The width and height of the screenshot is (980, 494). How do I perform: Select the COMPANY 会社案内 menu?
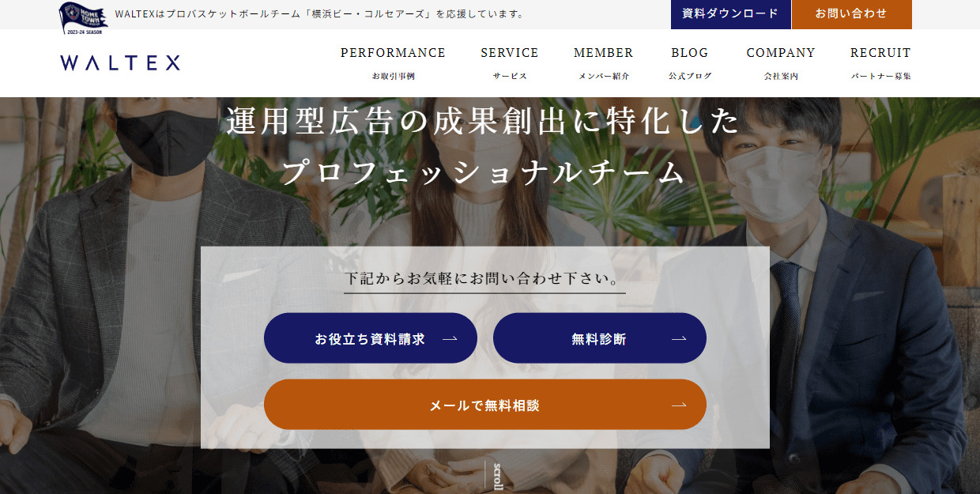(781, 63)
